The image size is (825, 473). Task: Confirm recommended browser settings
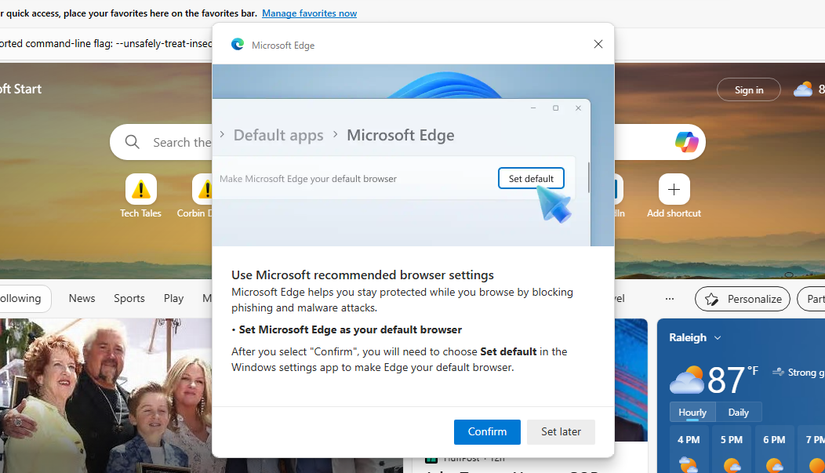pyautogui.click(x=487, y=431)
